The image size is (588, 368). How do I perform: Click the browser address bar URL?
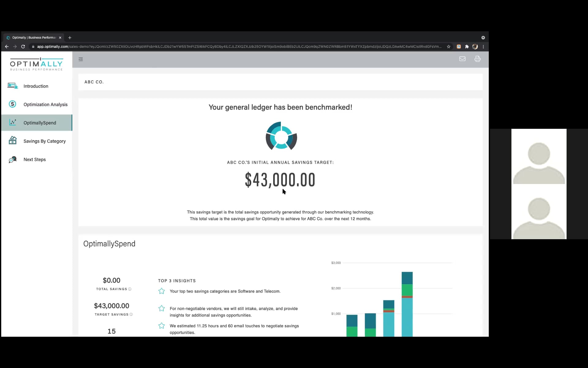[x=239, y=47]
